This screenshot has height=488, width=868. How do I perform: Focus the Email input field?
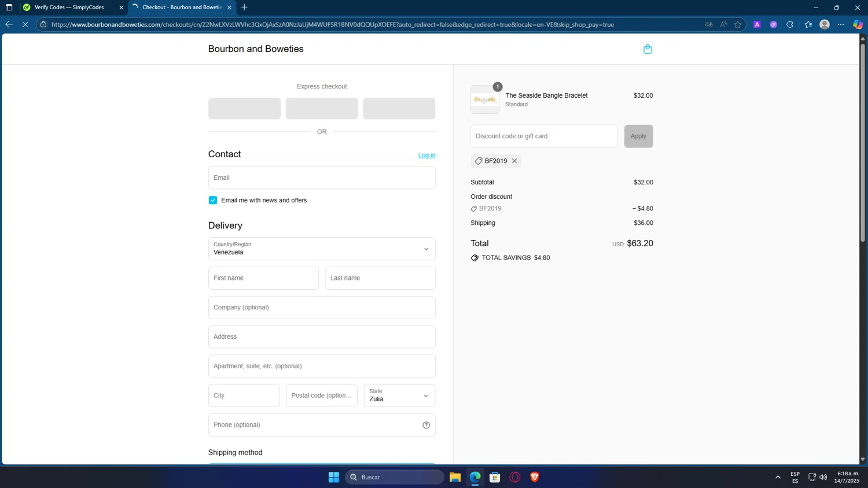click(322, 178)
